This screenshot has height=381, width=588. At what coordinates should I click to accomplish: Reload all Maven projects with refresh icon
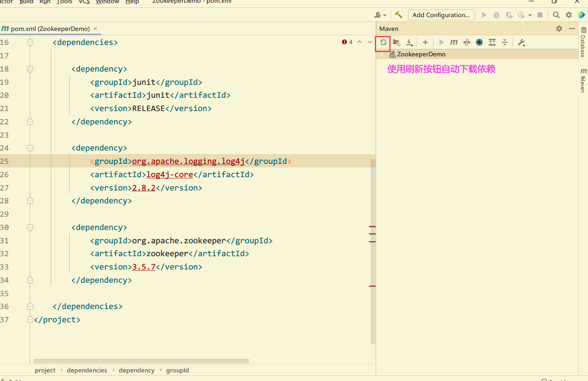[384, 42]
